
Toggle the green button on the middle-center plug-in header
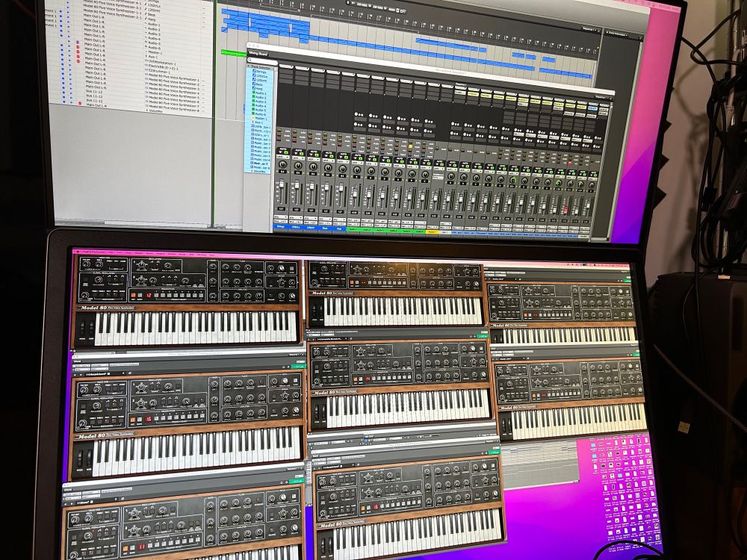[x=483, y=336]
